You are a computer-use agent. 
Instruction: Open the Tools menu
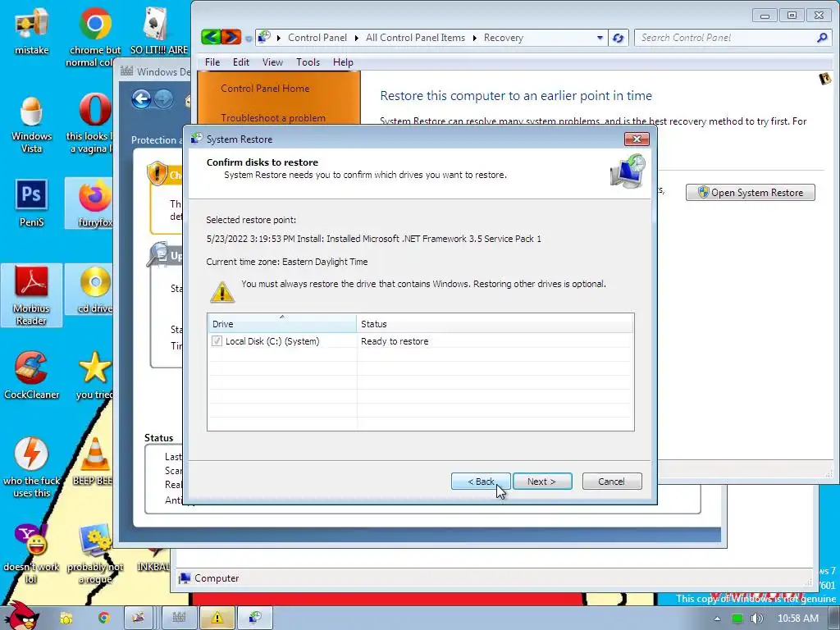tap(308, 62)
